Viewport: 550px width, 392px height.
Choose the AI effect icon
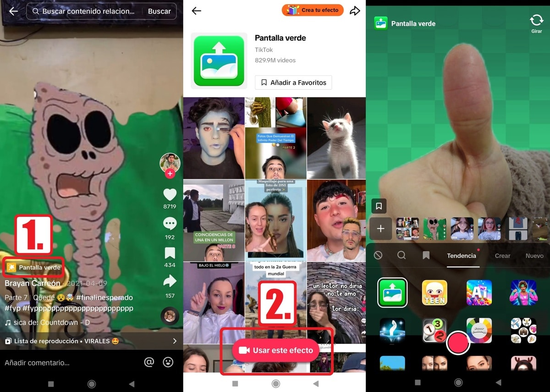pos(479,293)
